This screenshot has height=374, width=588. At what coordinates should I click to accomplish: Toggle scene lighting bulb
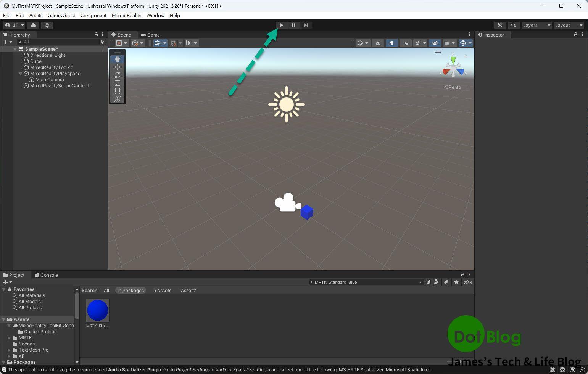pyautogui.click(x=391, y=43)
